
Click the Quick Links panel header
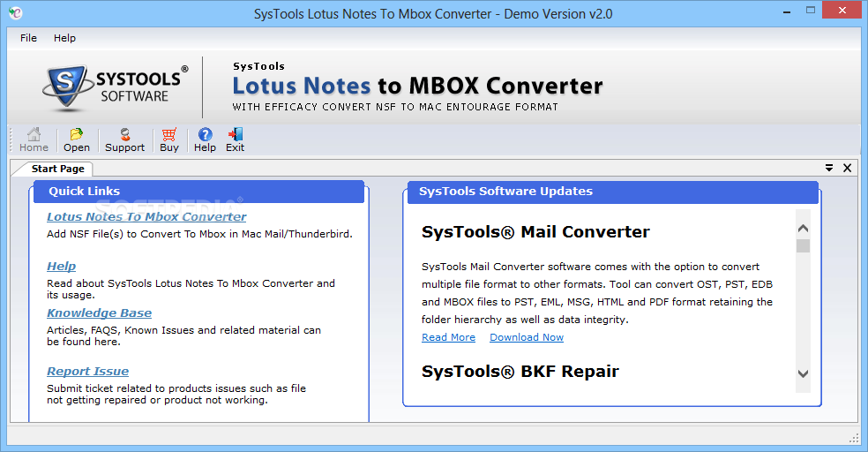[x=198, y=191]
